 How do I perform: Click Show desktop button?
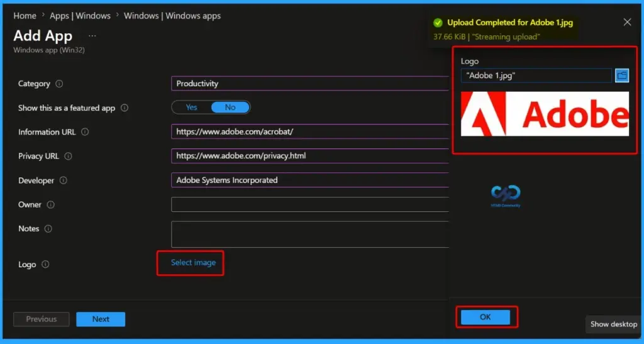click(614, 325)
